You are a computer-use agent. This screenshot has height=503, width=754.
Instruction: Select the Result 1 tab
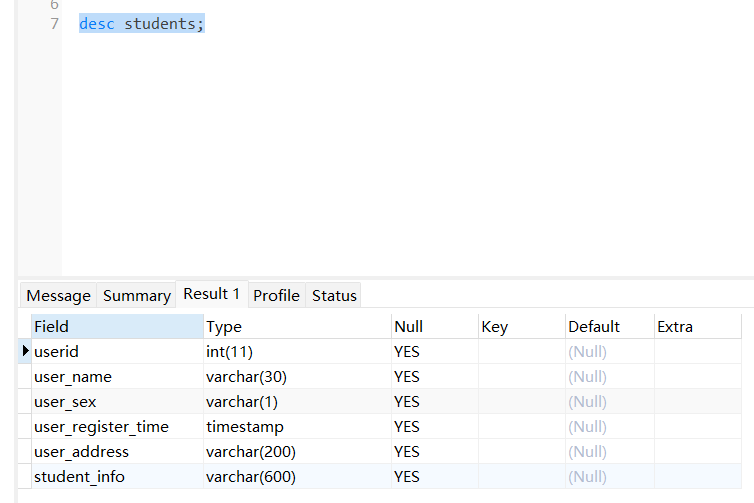[x=212, y=294]
